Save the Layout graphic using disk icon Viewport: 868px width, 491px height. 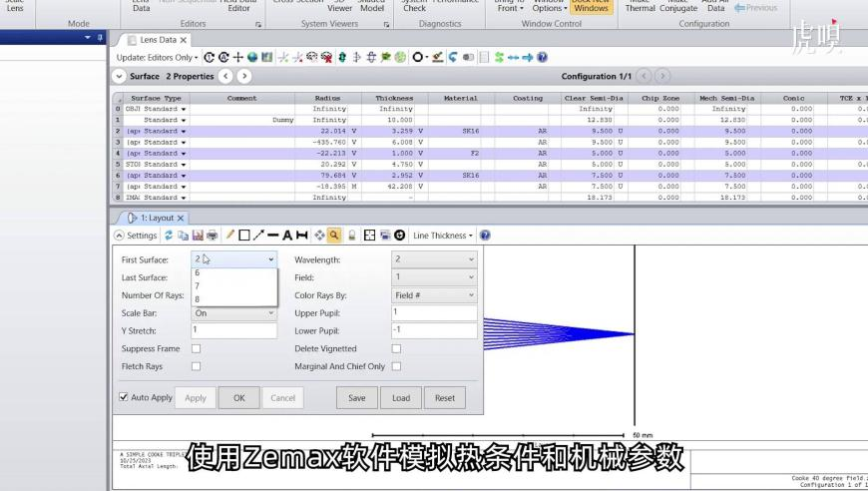tap(198, 236)
